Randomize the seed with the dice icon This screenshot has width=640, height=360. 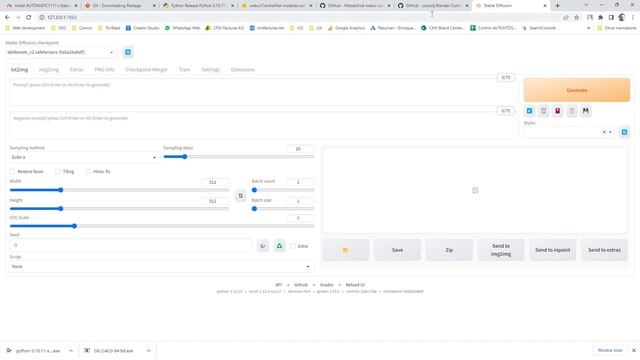263,246
